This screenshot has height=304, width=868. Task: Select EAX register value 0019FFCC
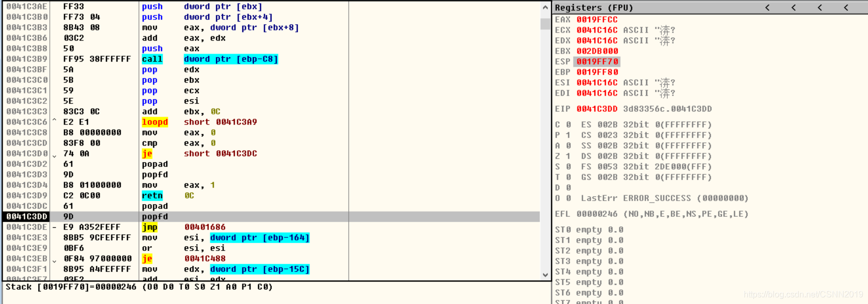(597, 19)
